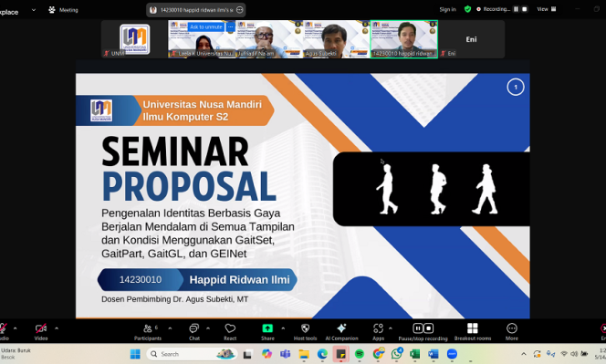Start sharing with the green Share button
This screenshot has height=364, width=606.
click(267, 332)
